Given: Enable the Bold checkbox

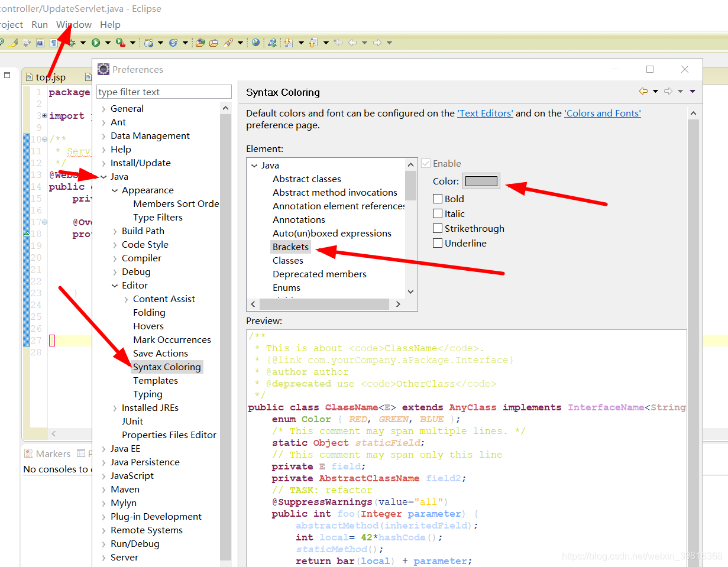Looking at the screenshot, I should (x=438, y=199).
